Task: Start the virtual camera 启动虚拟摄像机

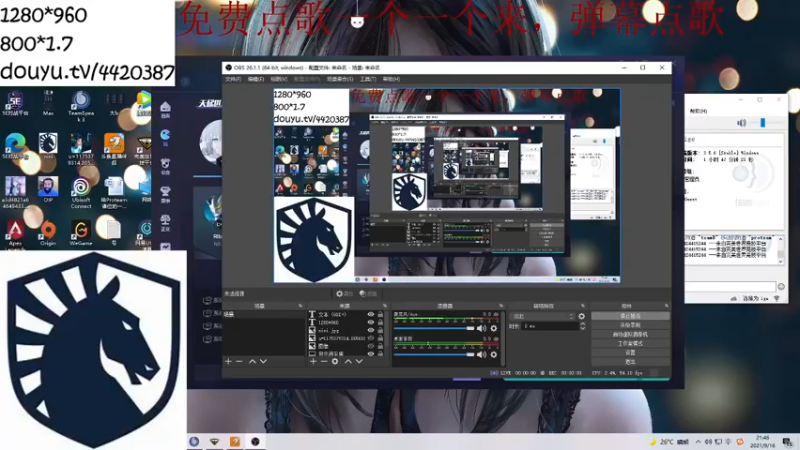Action: point(630,334)
